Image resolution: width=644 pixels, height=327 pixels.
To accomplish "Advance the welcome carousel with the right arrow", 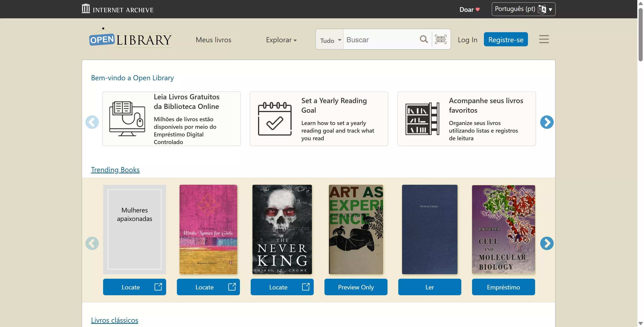I will coord(547,122).
